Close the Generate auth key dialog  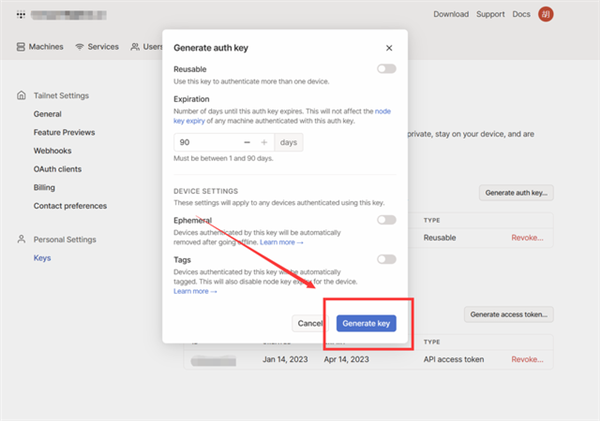[389, 47]
